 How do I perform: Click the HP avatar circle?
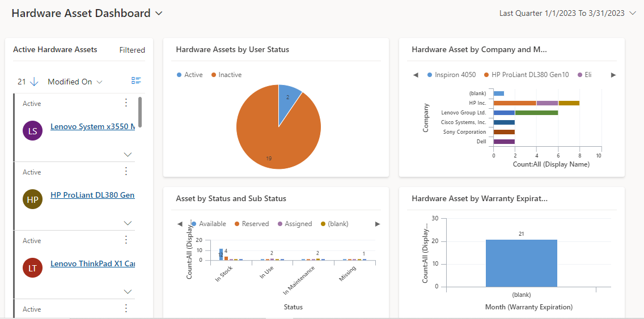point(32,199)
